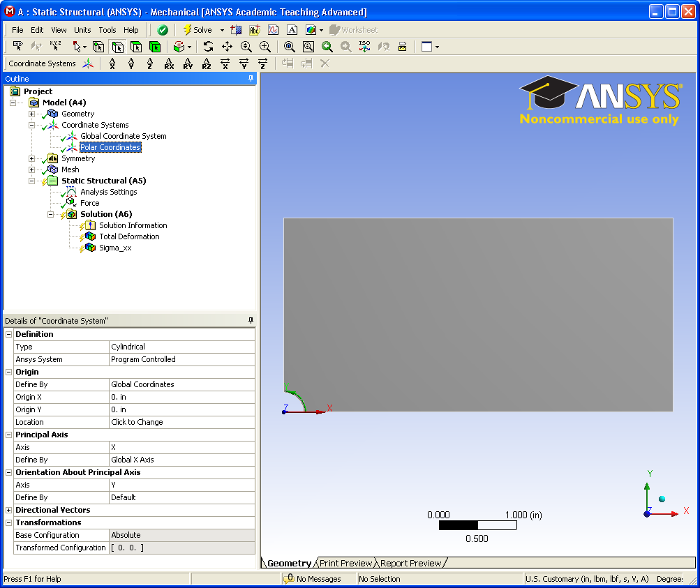Expand the Mesh tree node

31,169
